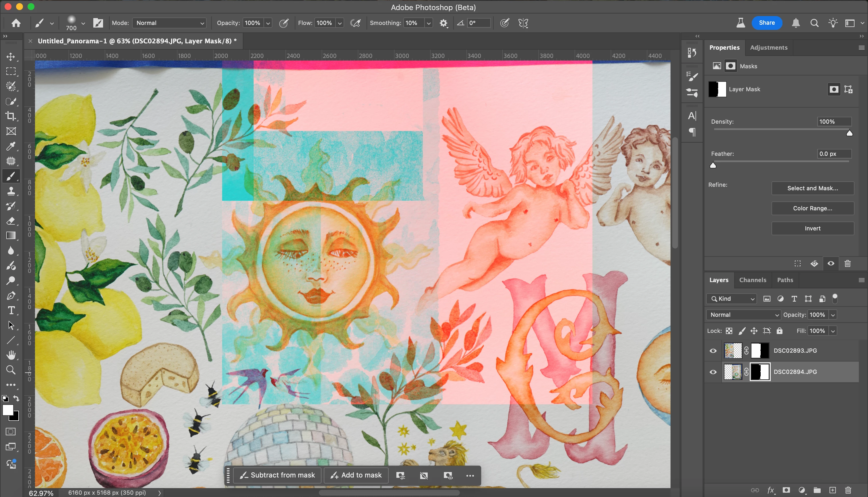Open the Adjustments tab
This screenshot has width=868, height=497.
coord(768,47)
